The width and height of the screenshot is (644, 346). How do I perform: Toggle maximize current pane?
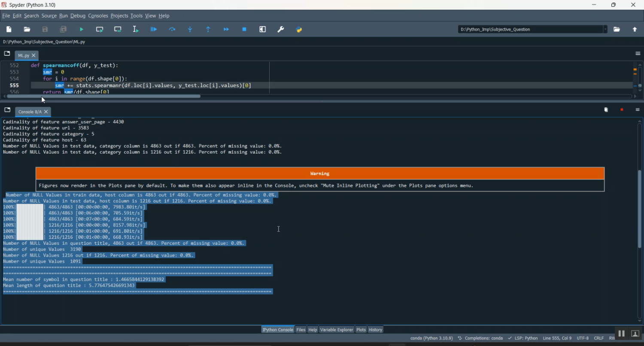click(x=263, y=30)
